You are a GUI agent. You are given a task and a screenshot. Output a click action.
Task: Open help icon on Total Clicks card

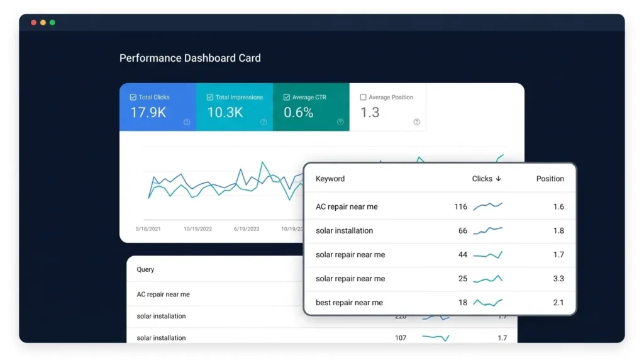[x=187, y=122]
